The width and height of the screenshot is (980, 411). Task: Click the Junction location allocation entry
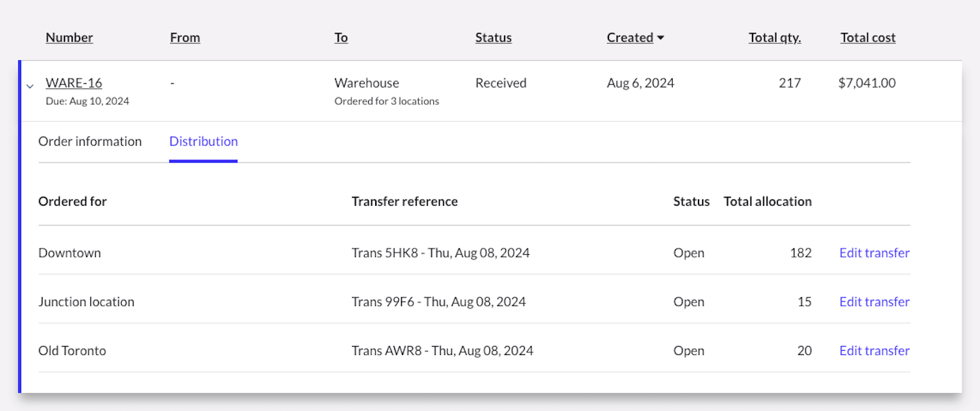pyautogui.click(x=86, y=301)
